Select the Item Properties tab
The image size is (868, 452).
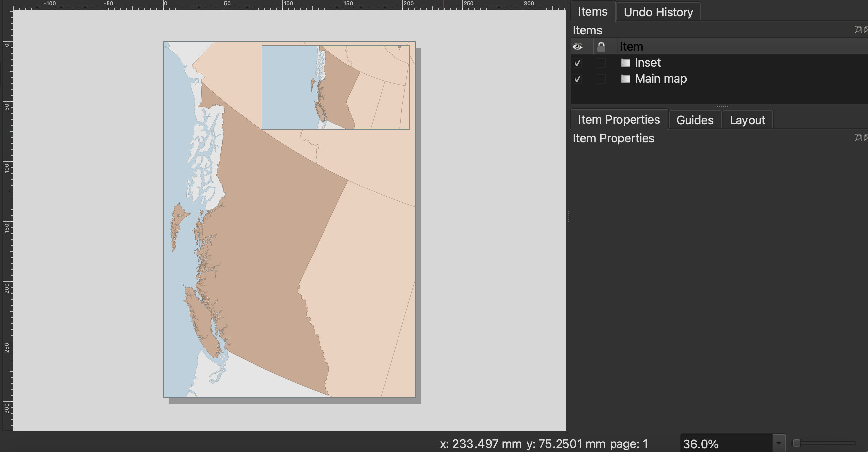[619, 120]
